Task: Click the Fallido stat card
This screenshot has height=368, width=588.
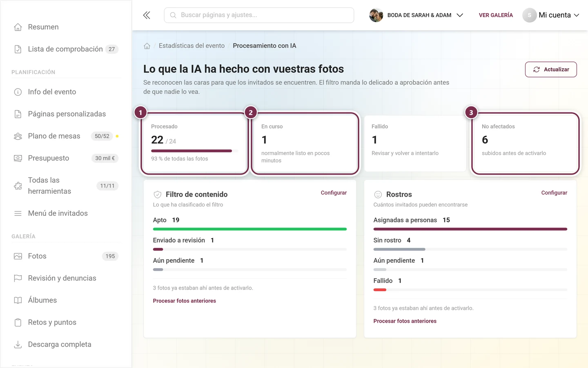Action: [415, 144]
